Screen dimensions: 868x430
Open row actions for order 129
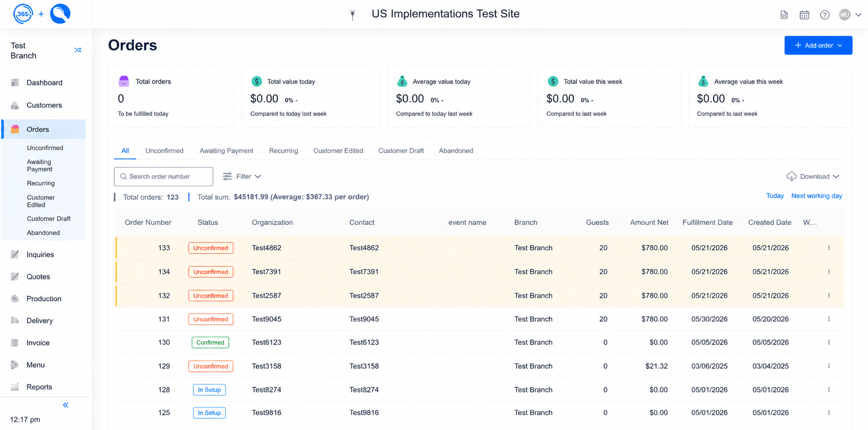point(829,366)
